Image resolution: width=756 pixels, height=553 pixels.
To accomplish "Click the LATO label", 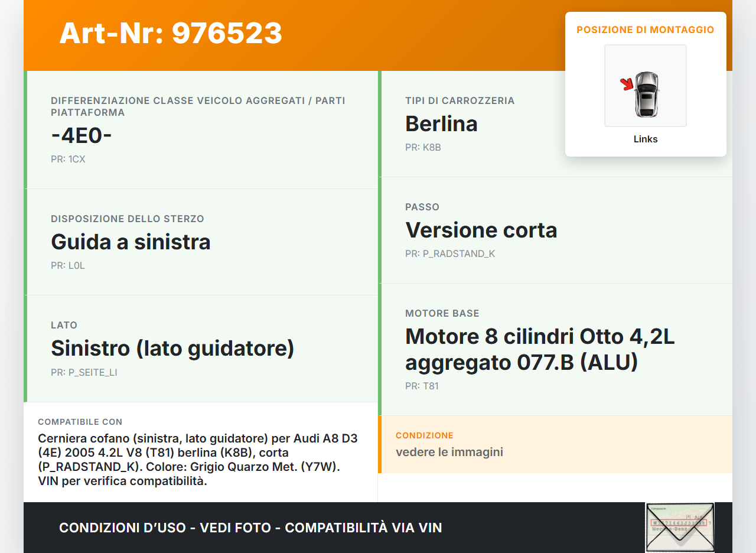I will pos(64,325).
